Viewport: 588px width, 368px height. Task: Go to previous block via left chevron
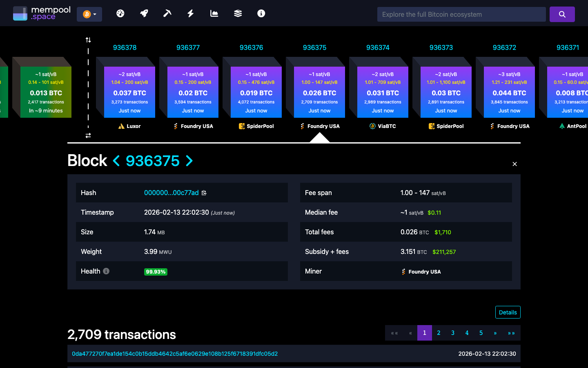click(116, 161)
